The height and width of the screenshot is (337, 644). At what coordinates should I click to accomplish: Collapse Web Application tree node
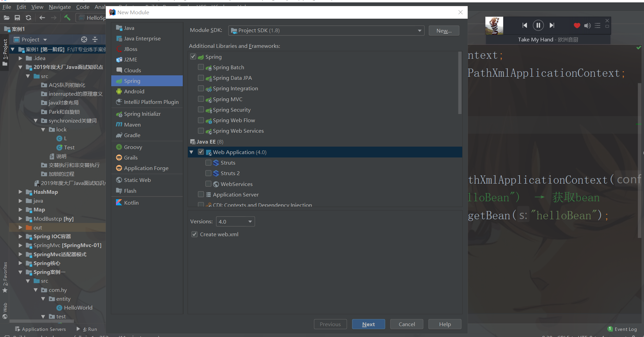point(191,152)
